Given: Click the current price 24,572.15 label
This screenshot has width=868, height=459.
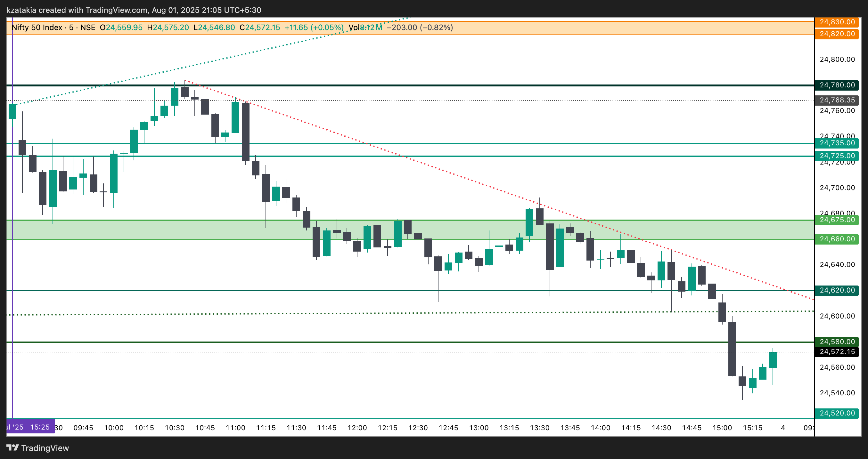Looking at the screenshot, I should coord(837,352).
